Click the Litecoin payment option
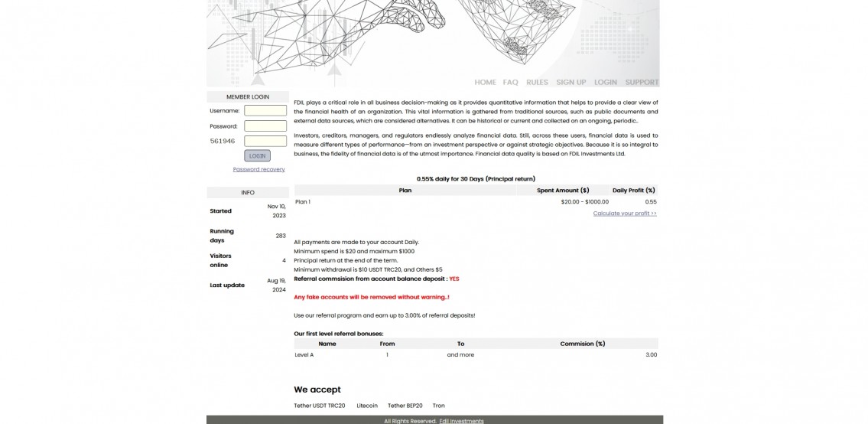This screenshot has width=868, height=424. [366, 406]
